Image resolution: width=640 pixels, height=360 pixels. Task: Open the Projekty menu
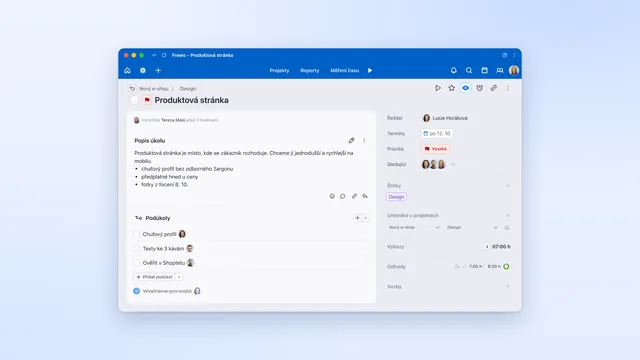click(280, 71)
